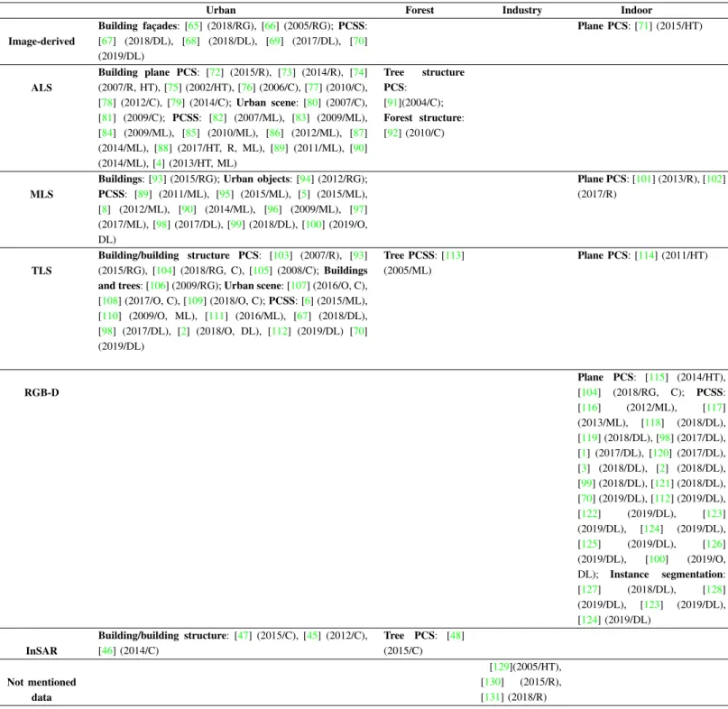The width and height of the screenshot is (728, 709).
Task: Click reference [120] dated 2017/DL
Action: click(x=660, y=453)
